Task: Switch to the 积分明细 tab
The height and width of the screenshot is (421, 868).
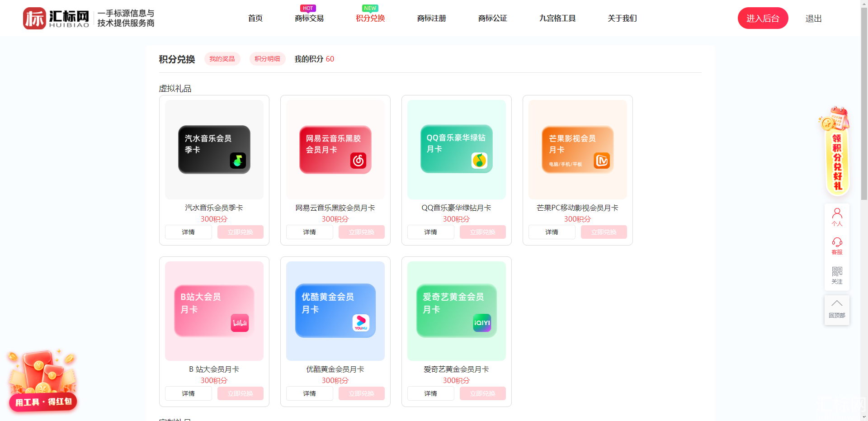Action: click(267, 59)
